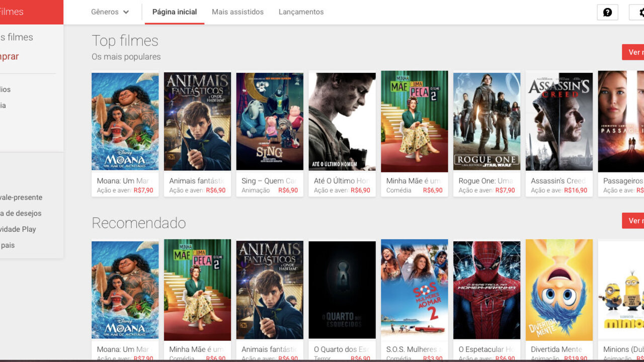
Task: Open the Assassin's Creed poster
Action: click(x=559, y=121)
